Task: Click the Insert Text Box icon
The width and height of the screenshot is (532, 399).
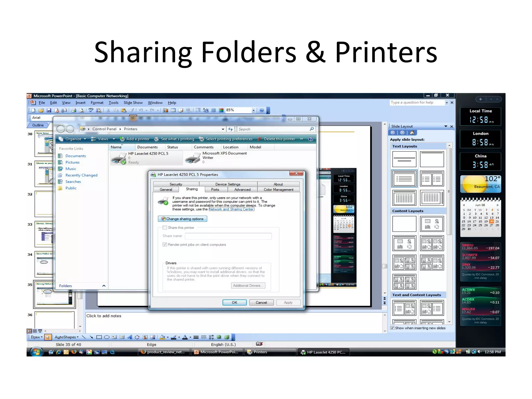Action: pos(114,337)
